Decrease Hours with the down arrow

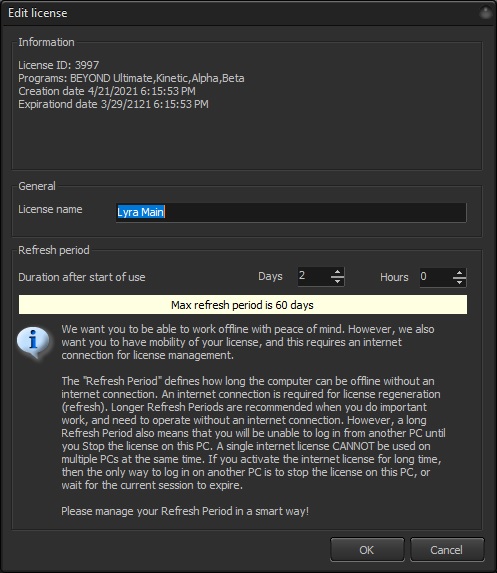click(x=459, y=281)
